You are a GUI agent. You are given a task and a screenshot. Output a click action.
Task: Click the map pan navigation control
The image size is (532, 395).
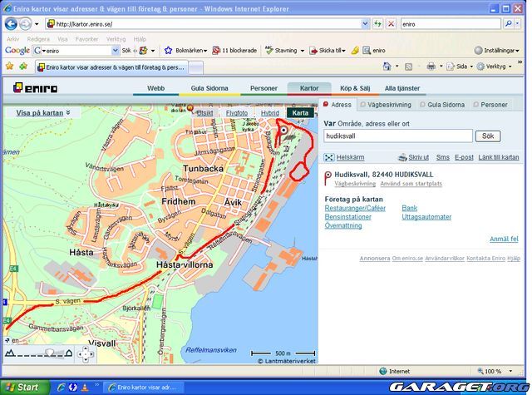pyautogui.click(x=86, y=354)
